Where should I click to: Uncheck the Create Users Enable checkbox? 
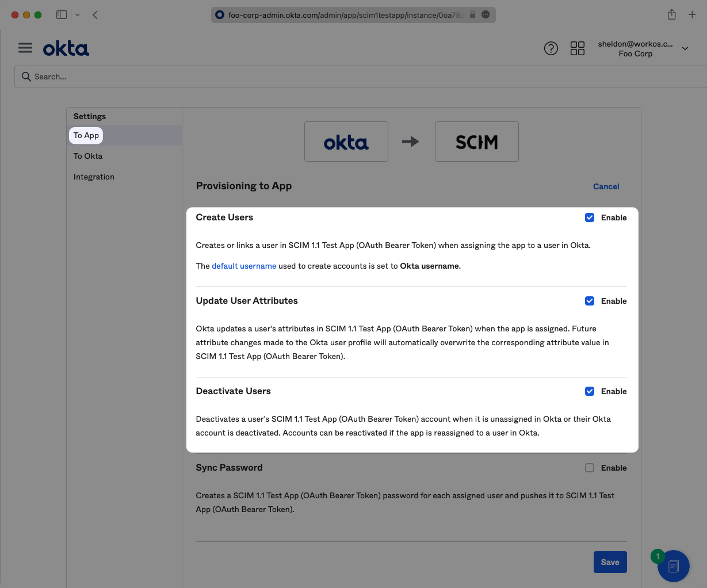(x=590, y=217)
